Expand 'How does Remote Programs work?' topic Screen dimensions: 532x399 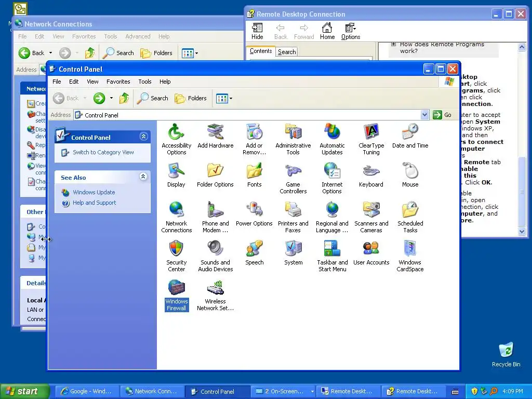pyautogui.click(x=394, y=44)
